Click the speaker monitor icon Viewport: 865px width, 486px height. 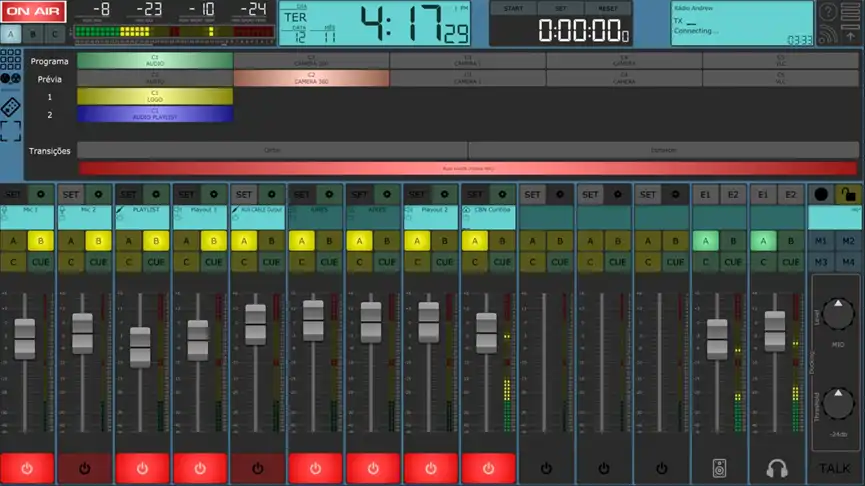click(x=719, y=468)
